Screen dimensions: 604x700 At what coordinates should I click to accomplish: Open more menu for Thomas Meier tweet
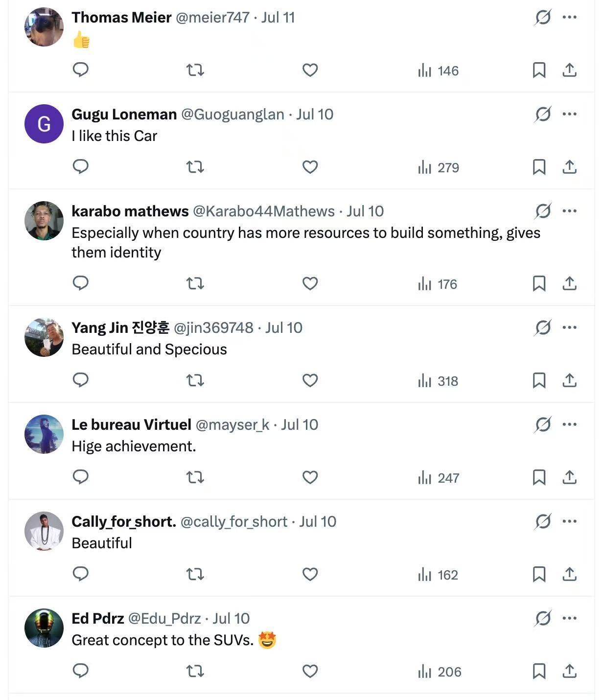(x=570, y=17)
